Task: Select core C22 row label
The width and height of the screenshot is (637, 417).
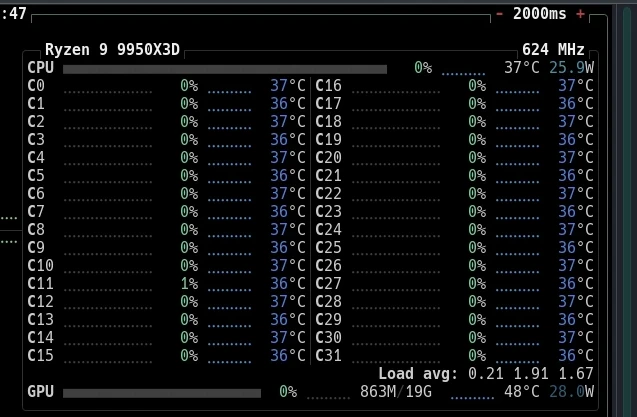Action: (328, 193)
